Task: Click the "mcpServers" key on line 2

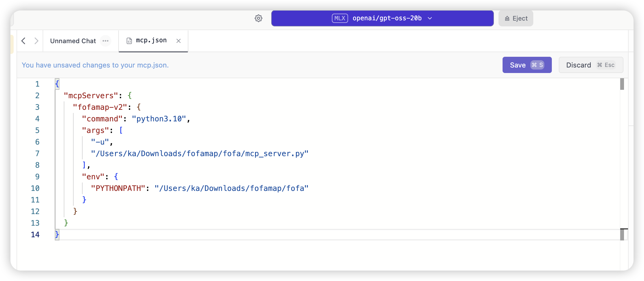Action: (91, 96)
